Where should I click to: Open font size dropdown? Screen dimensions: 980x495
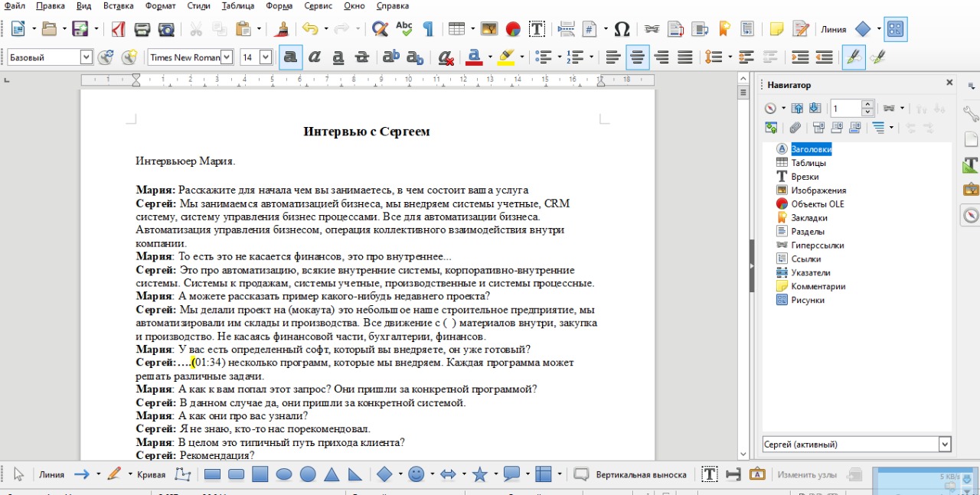(x=266, y=57)
